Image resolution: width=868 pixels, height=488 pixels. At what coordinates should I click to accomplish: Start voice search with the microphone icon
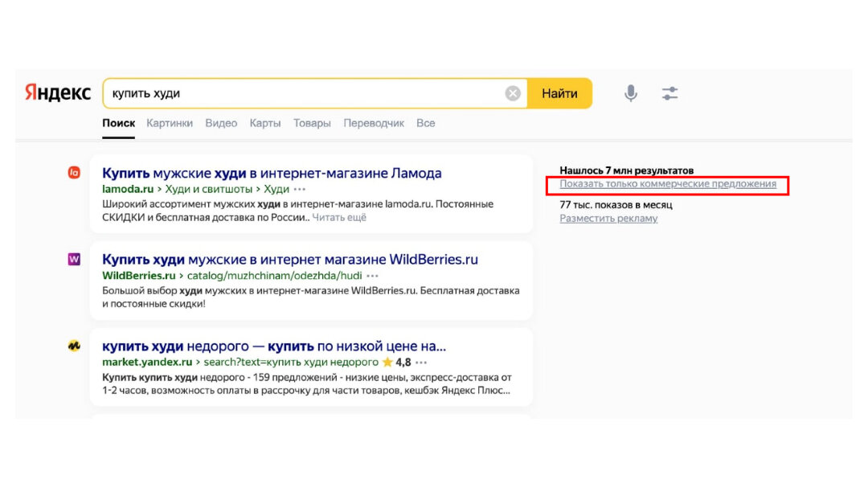(x=631, y=93)
